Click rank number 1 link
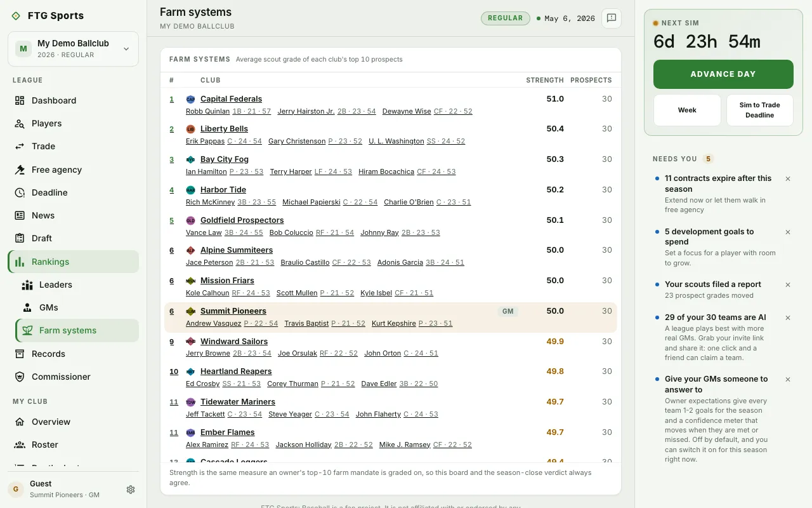The height and width of the screenshot is (508, 812). [171, 99]
